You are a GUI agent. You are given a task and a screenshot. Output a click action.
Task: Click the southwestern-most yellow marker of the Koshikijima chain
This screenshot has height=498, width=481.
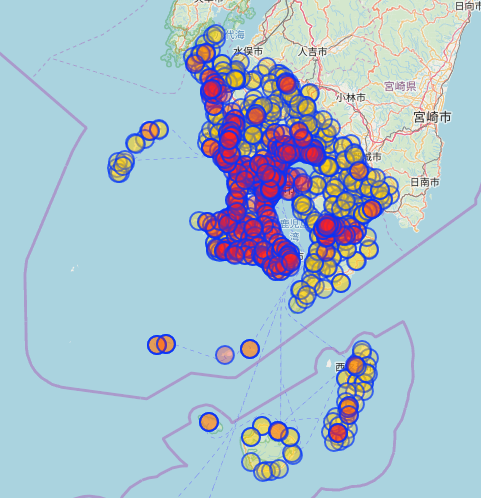118,172
